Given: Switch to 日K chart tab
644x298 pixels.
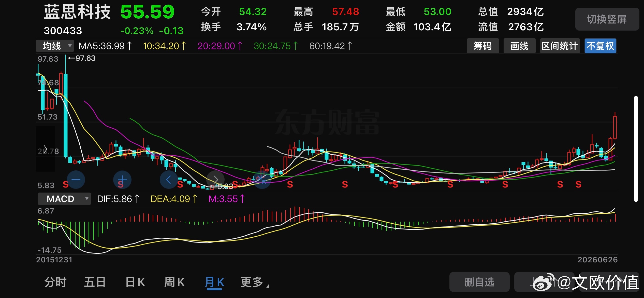Looking at the screenshot, I should tap(135, 282).
